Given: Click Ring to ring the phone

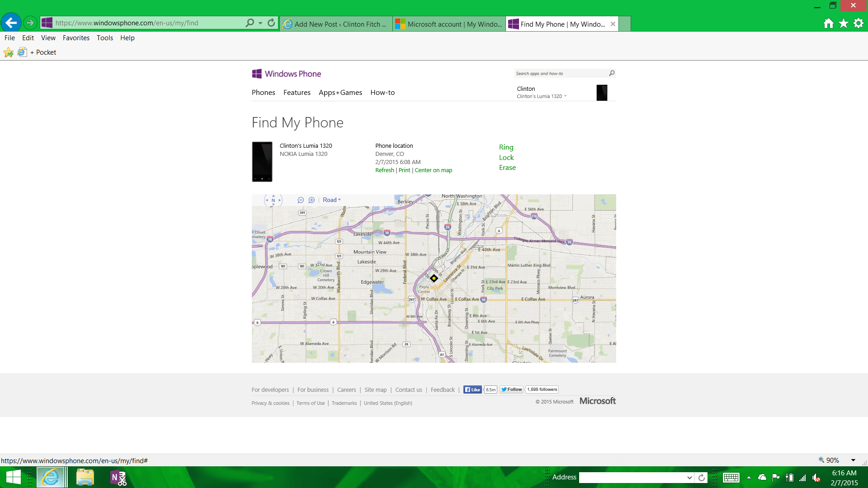Looking at the screenshot, I should point(506,147).
